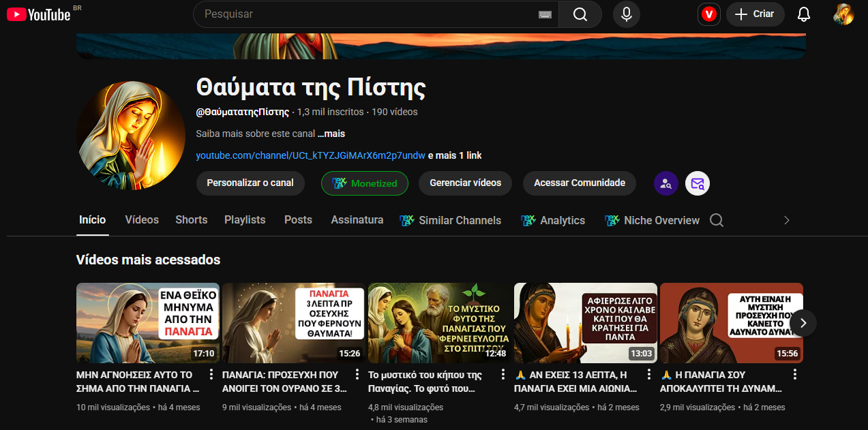Viewport: 868px width, 430px height.
Task: Click the channel name Θαύματα της Πίστης
Action: (311, 88)
